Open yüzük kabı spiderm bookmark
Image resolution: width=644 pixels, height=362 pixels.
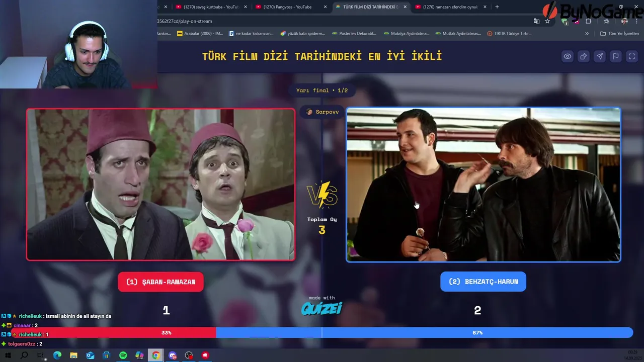tap(303, 34)
